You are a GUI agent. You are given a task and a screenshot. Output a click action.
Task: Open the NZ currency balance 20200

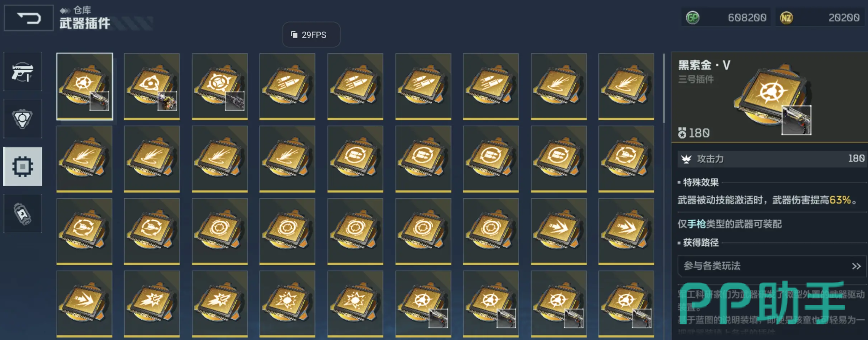(x=821, y=18)
